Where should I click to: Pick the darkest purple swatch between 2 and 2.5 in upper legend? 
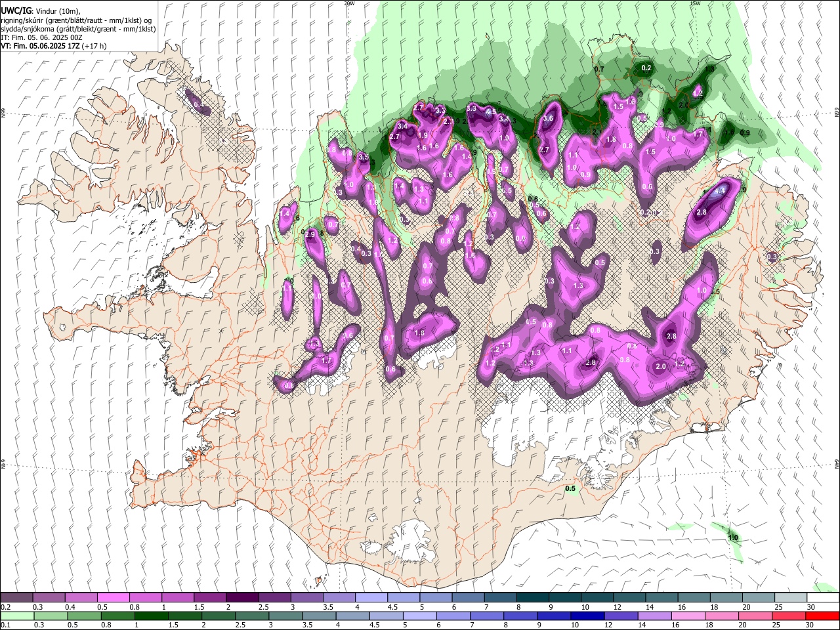[242, 597]
